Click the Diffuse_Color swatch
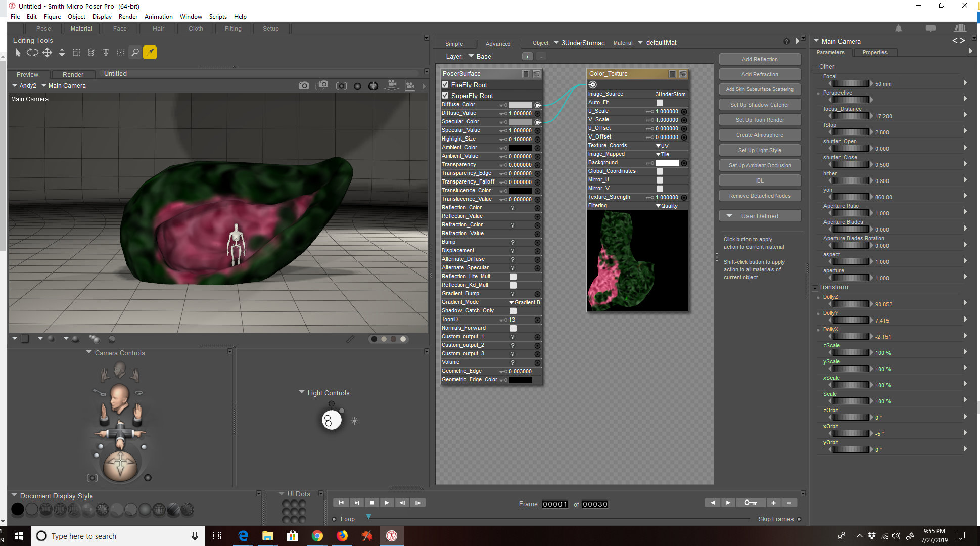 click(x=520, y=105)
